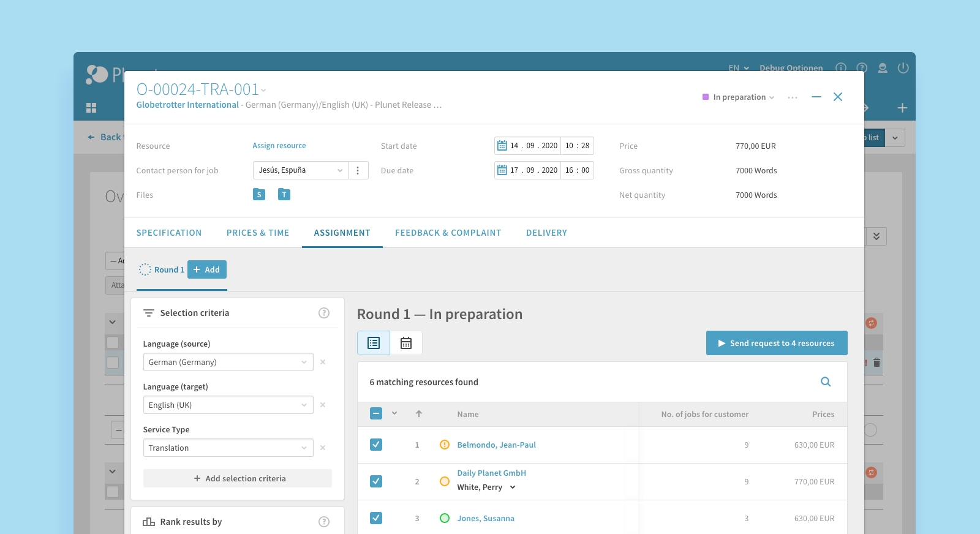Click the power logout icon
980x534 pixels.
tap(903, 68)
